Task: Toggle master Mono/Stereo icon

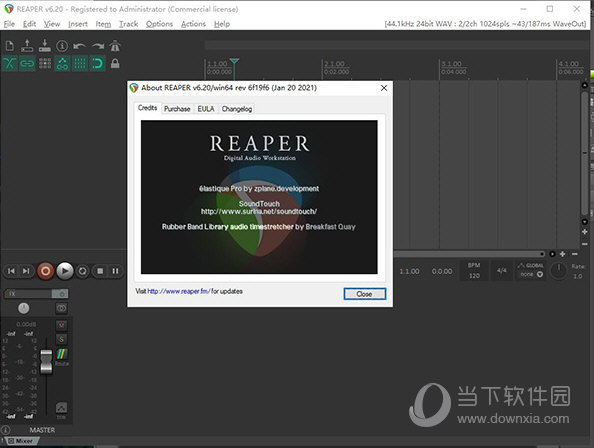Action: pyautogui.click(x=61, y=308)
